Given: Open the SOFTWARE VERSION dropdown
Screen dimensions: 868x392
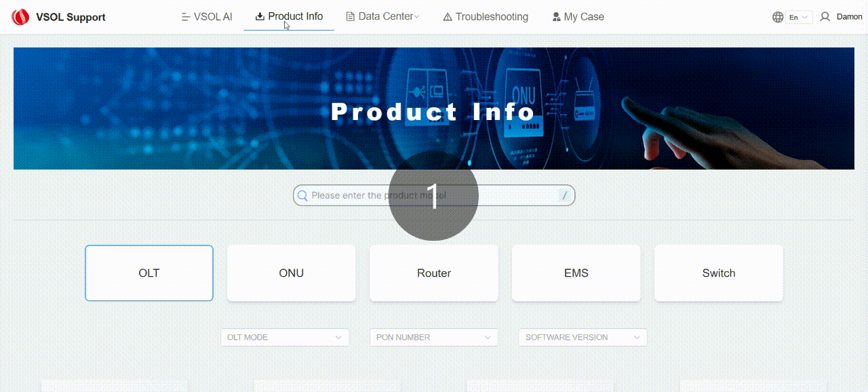Looking at the screenshot, I should pos(583,337).
